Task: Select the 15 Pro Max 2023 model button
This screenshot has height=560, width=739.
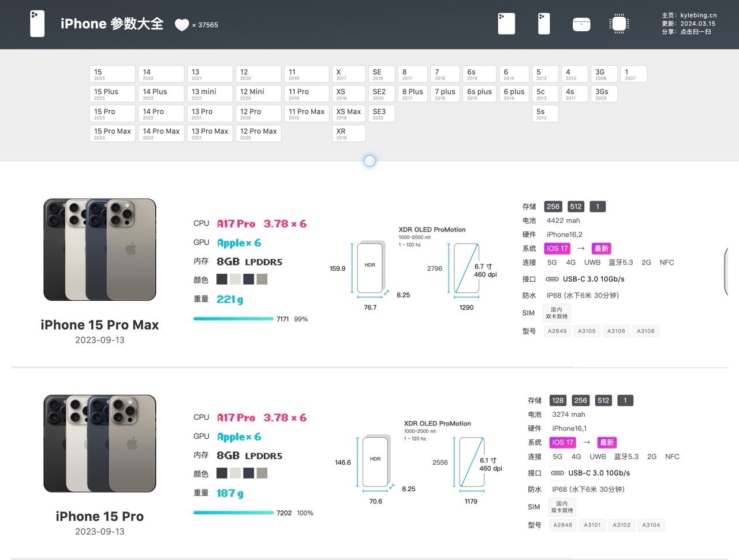Action: coord(113,133)
